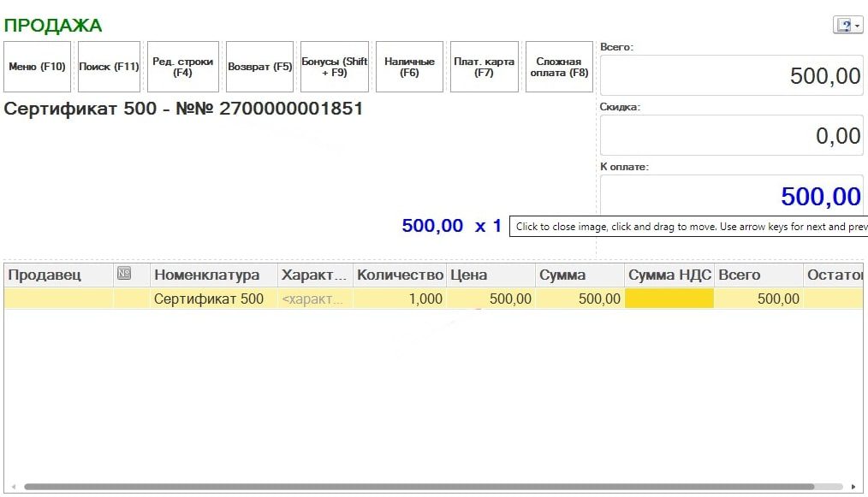Viewport: 868px width, 497px height.
Task: Expand the dropdown arrow beside help icon
Action: pyautogui.click(x=858, y=27)
